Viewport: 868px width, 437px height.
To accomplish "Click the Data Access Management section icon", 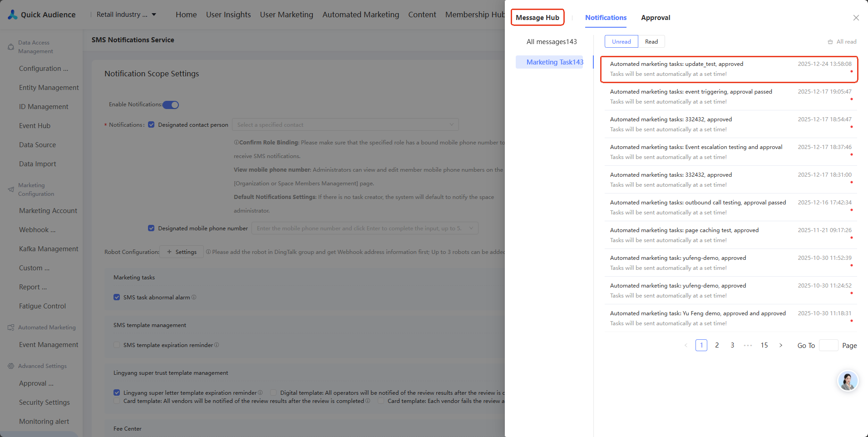I will pyautogui.click(x=11, y=47).
